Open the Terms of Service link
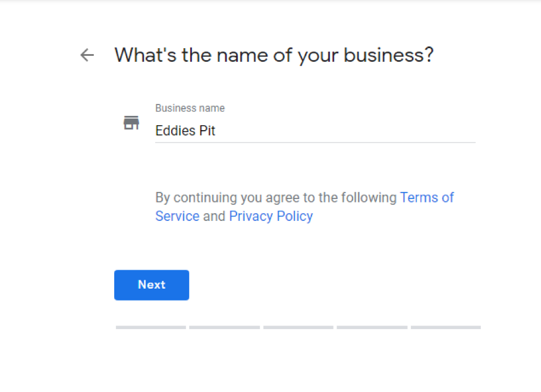 pyautogui.click(x=426, y=197)
